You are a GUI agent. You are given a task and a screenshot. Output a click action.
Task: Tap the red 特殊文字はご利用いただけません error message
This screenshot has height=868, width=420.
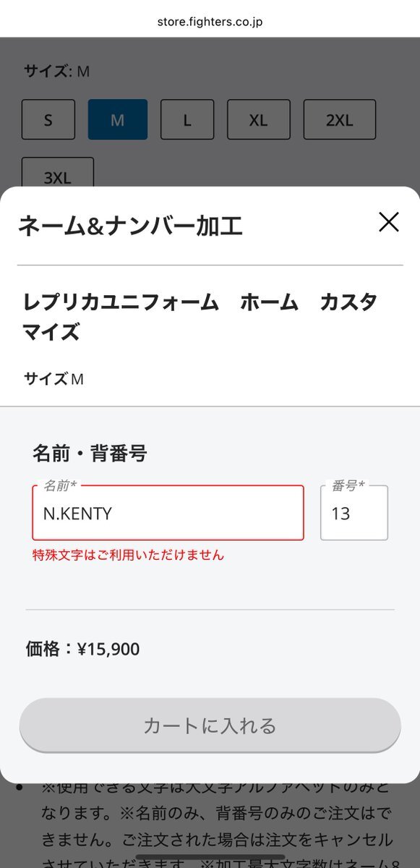point(129,555)
